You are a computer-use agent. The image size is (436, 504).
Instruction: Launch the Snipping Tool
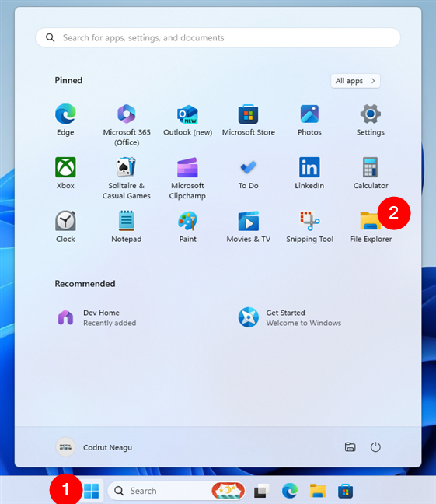click(x=310, y=226)
